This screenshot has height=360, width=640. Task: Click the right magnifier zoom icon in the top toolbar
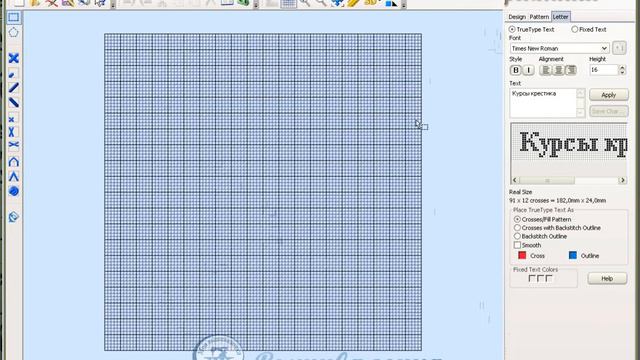click(x=321, y=3)
